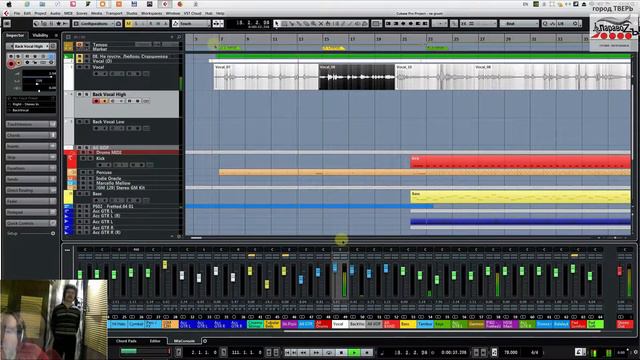Click the Add Track plus icon
640x360 pixels.
(x=172, y=37)
